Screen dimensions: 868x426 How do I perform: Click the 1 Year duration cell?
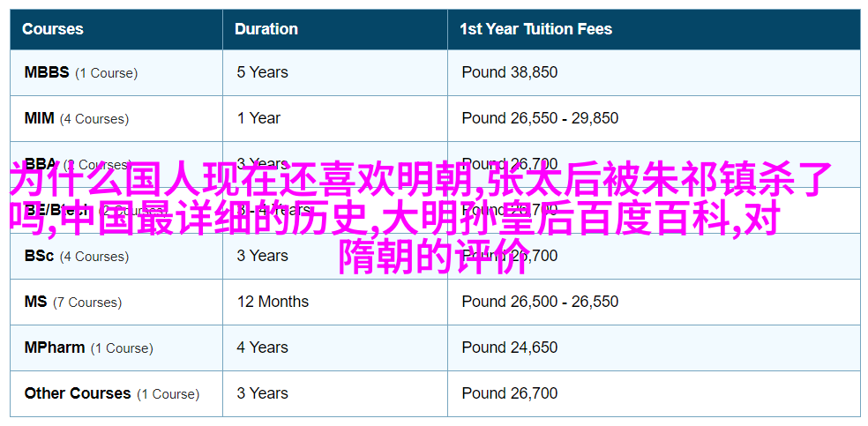pos(258,118)
